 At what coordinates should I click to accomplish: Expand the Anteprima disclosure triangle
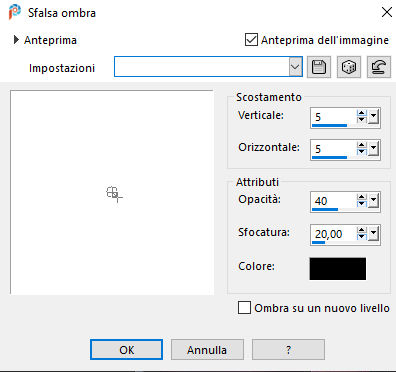16,40
